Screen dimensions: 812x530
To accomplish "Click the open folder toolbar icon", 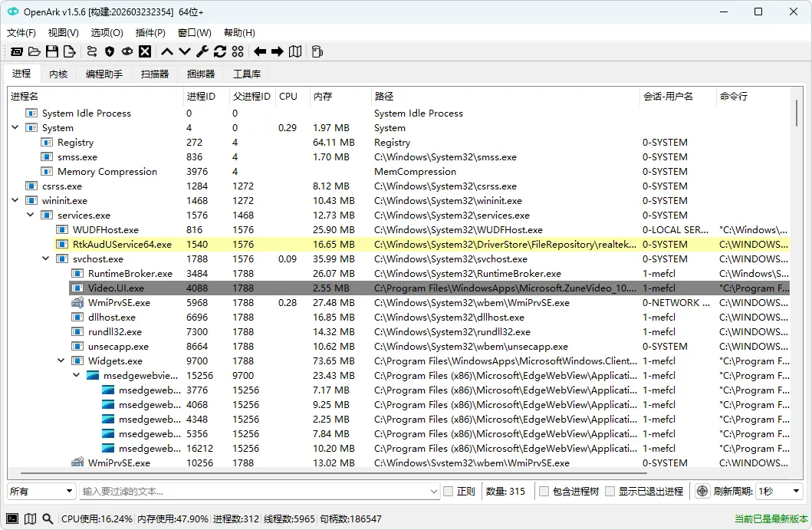I will [35, 51].
